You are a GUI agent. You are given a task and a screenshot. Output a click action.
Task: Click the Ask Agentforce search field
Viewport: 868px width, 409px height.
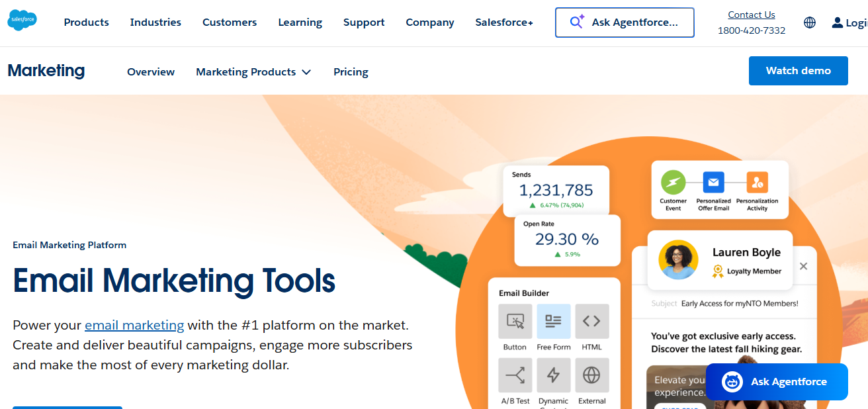pos(624,22)
